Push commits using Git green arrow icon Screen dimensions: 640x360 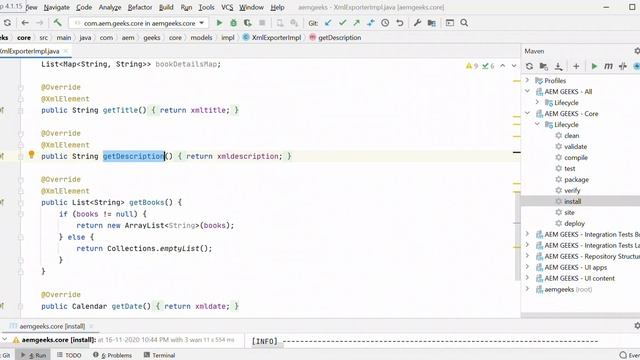click(357, 23)
